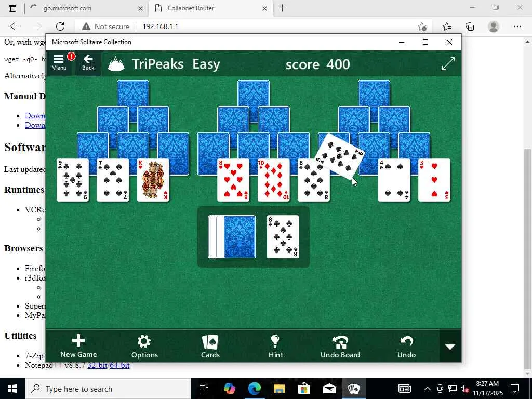Open the 32-bit Notepad++ download link
Screen dimensions: 532x399
click(97, 365)
